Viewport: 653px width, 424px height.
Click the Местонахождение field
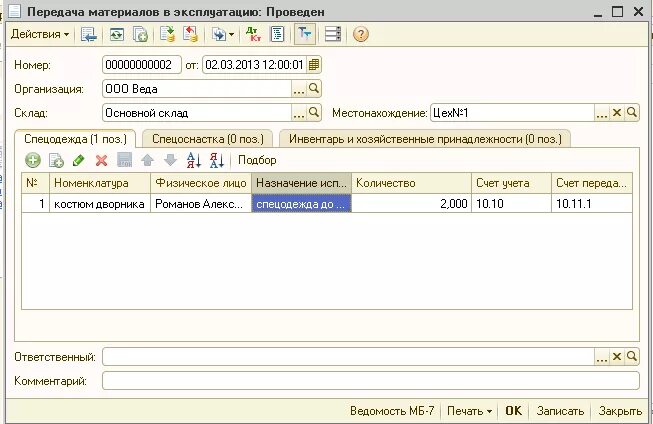tap(512, 113)
